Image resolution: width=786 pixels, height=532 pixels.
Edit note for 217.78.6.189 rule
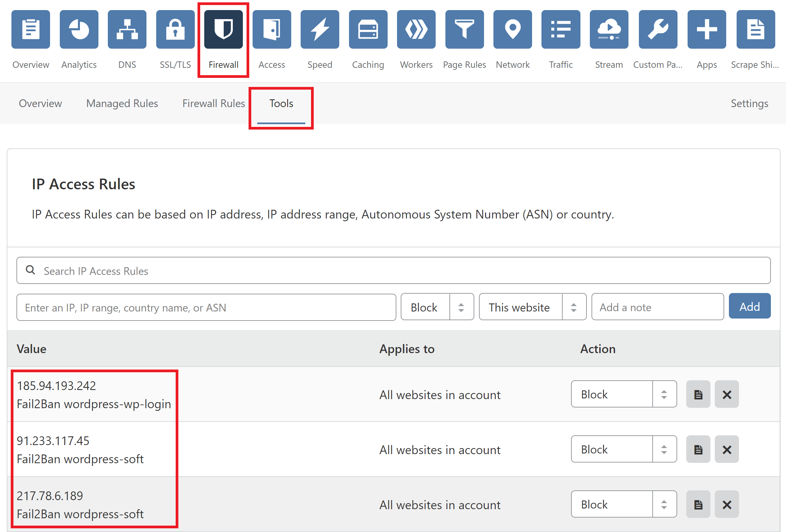tap(698, 504)
